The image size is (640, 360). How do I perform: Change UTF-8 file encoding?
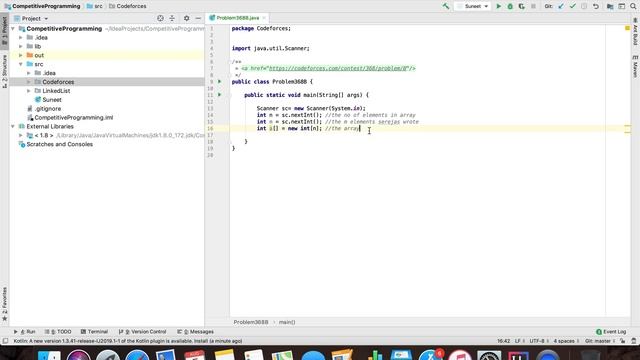[x=538, y=341]
